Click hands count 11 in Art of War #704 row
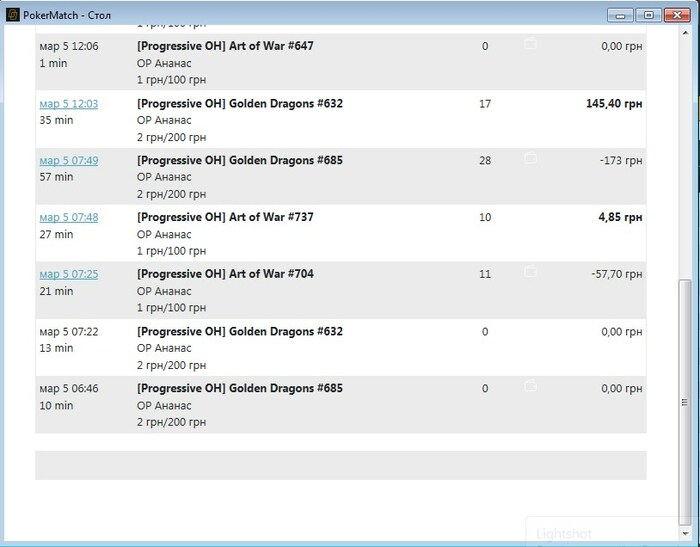The width and height of the screenshot is (700, 547). point(485,274)
